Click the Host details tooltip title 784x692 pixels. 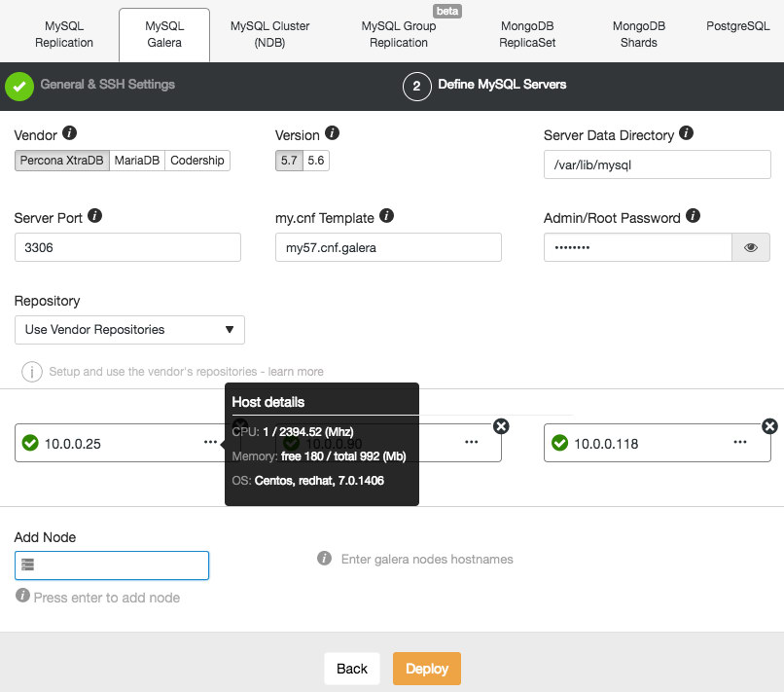pos(268,402)
